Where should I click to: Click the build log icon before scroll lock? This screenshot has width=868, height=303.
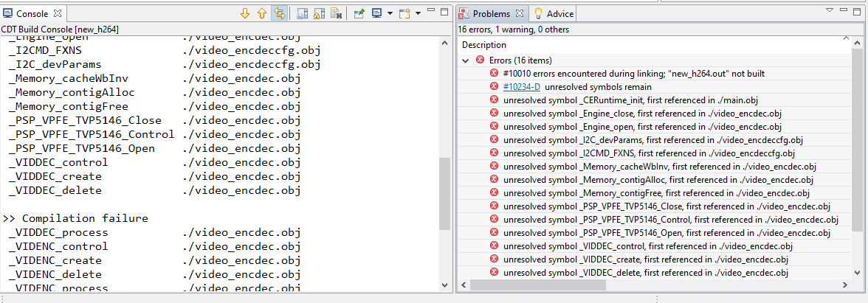[302, 13]
